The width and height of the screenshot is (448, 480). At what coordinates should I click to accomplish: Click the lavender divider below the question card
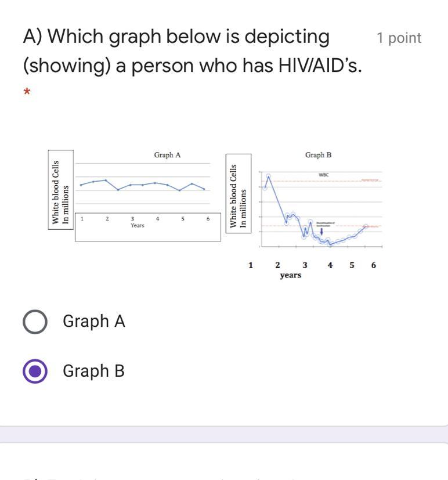224,434
